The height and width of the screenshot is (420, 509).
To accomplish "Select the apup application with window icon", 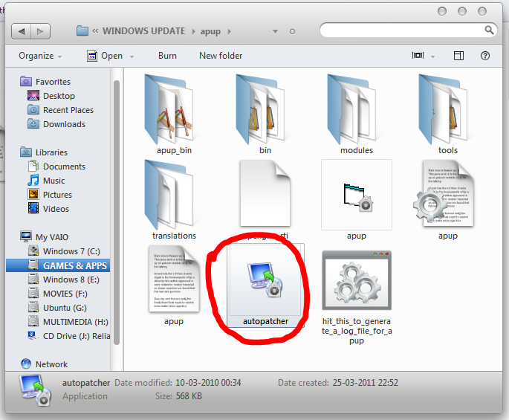I will pyautogui.click(x=357, y=195).
